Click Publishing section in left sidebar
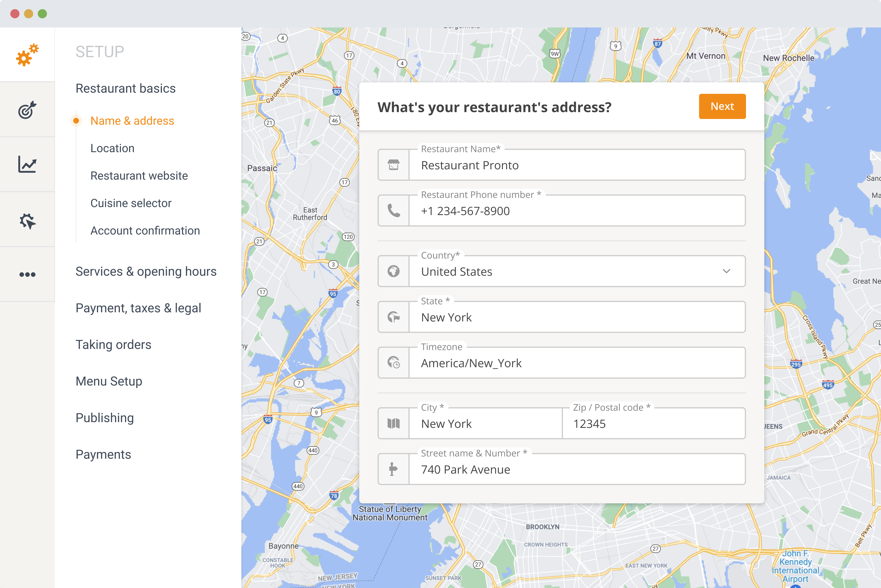 104,417
